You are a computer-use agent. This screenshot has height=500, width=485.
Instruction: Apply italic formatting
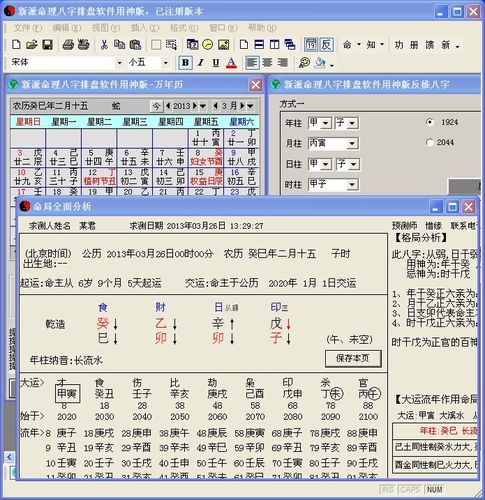[x=201, y=63]
